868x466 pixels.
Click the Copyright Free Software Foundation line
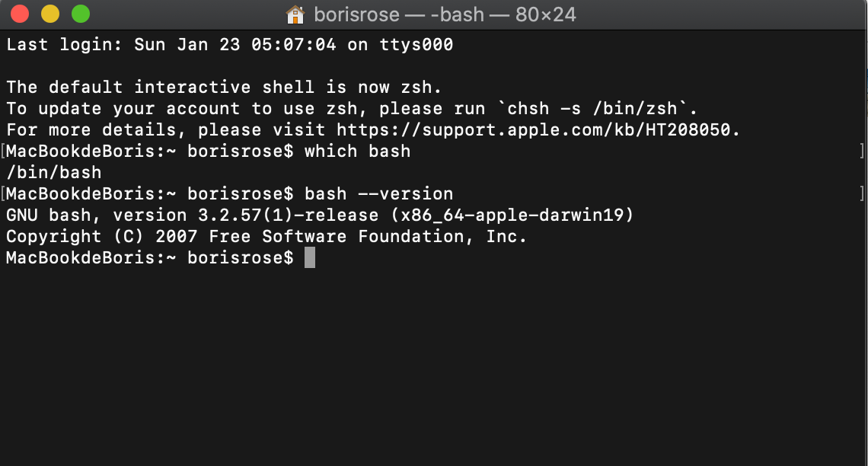click(266, 236)
